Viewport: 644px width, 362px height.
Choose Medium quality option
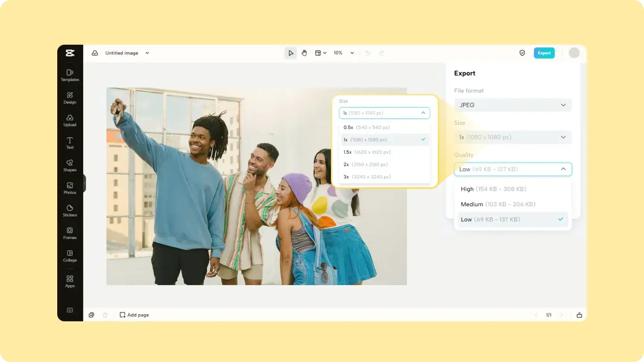pos(513,204)
